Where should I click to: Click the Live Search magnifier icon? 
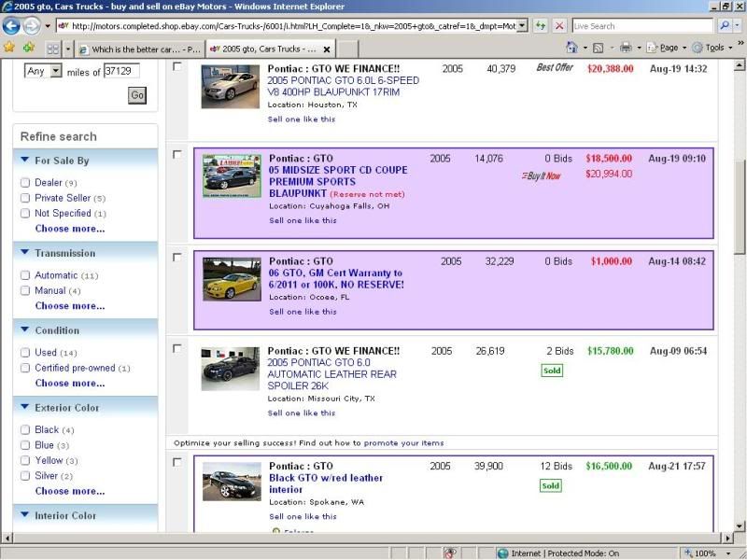[x=724, y=26]
